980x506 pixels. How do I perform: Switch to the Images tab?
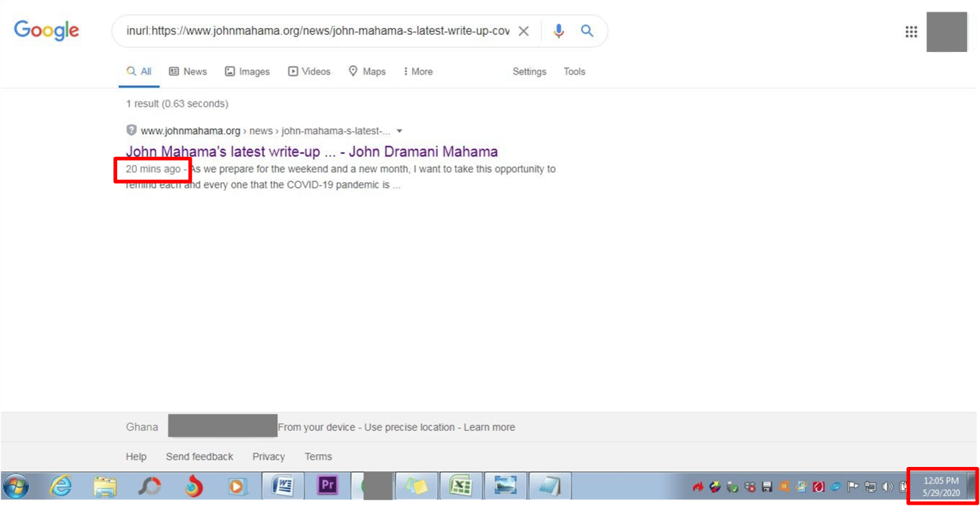(247, 71)
